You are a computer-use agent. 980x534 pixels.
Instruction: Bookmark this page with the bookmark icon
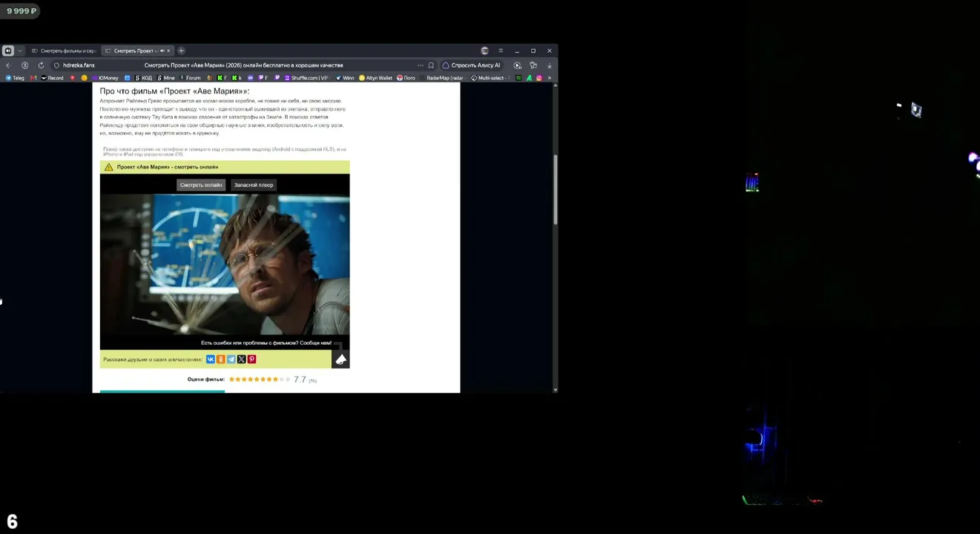click(431, 65)
